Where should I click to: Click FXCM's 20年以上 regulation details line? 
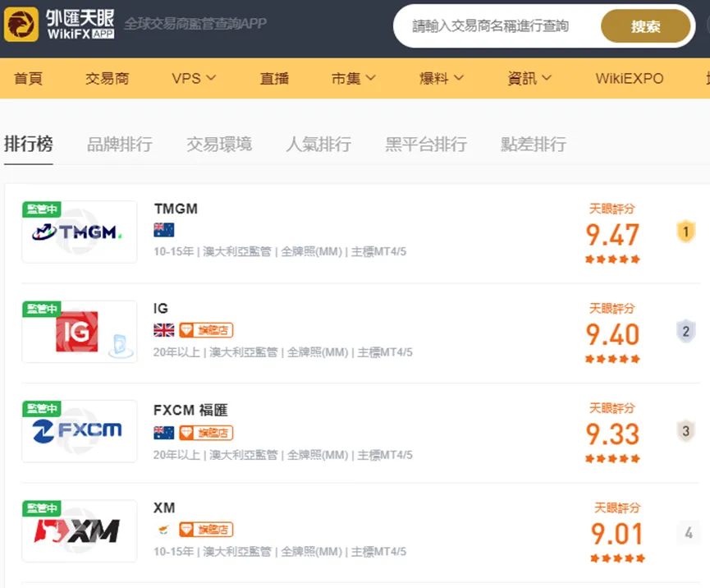point(283,454)
